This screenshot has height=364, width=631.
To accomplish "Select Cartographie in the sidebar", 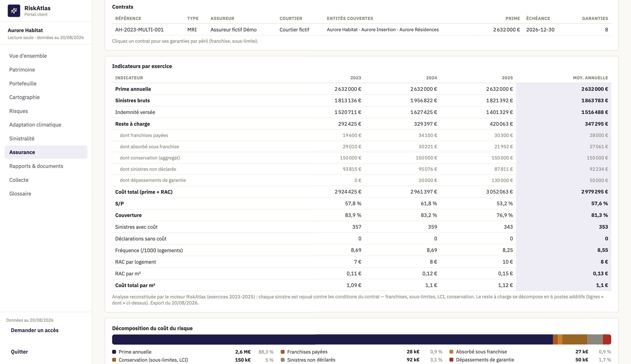I will pos(46,97).
